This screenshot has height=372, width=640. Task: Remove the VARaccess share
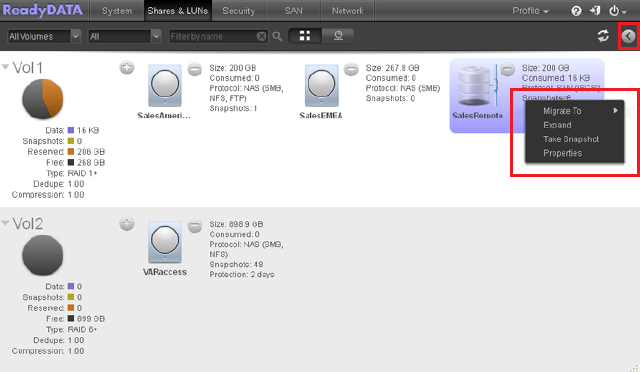(195, 225)
